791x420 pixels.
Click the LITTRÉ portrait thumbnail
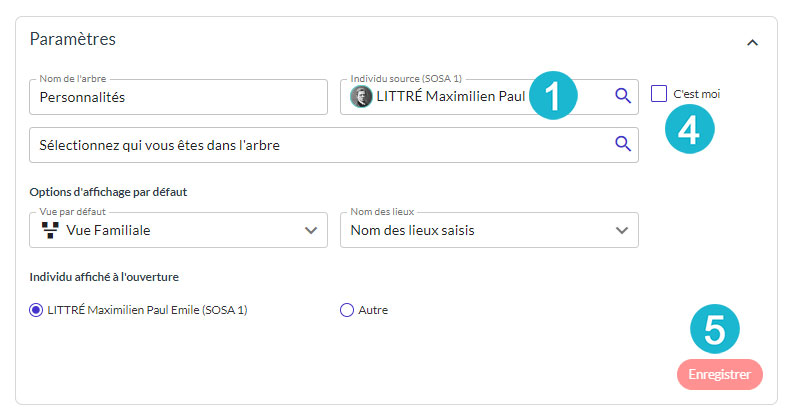(361, 97)
